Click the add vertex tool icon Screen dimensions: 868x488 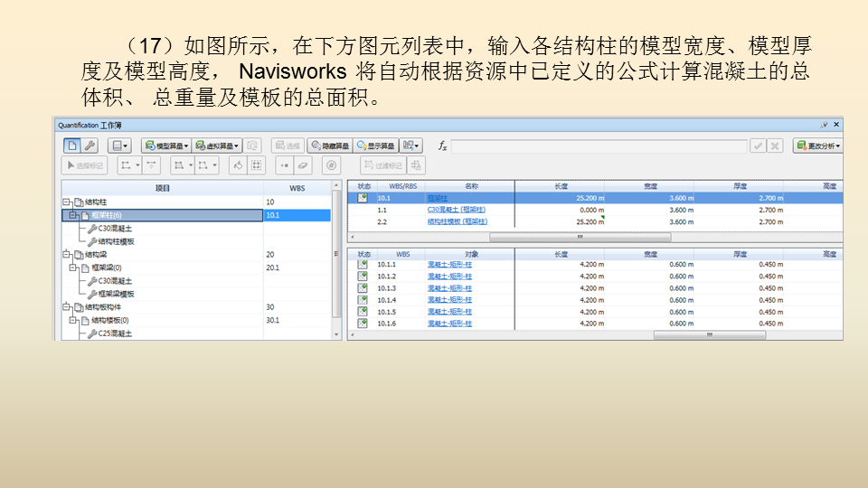coord(284,164)
